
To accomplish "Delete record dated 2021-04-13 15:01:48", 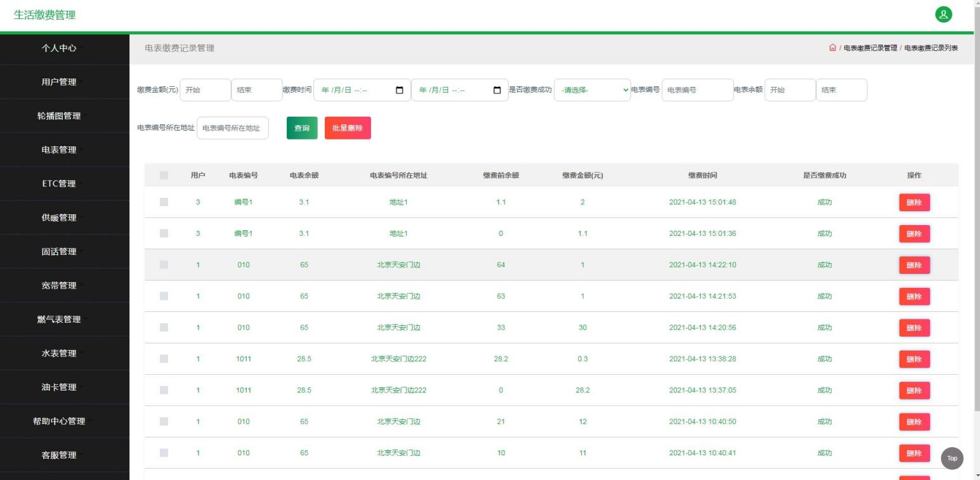I will tap(914, 202).
